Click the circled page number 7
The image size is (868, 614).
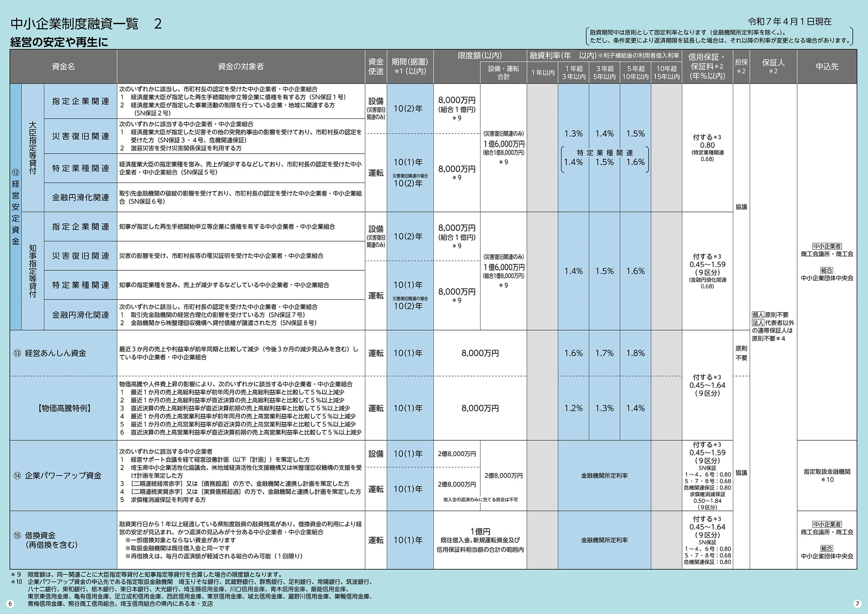(x=857, y=603)
